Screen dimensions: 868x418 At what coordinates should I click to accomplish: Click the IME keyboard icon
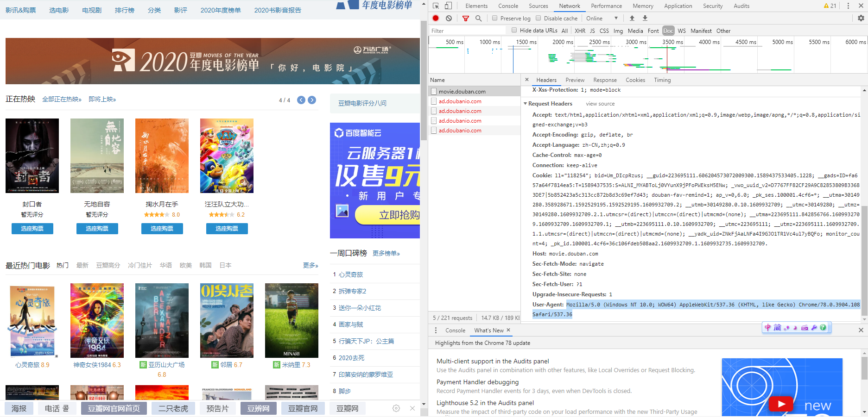coord(805,327)
